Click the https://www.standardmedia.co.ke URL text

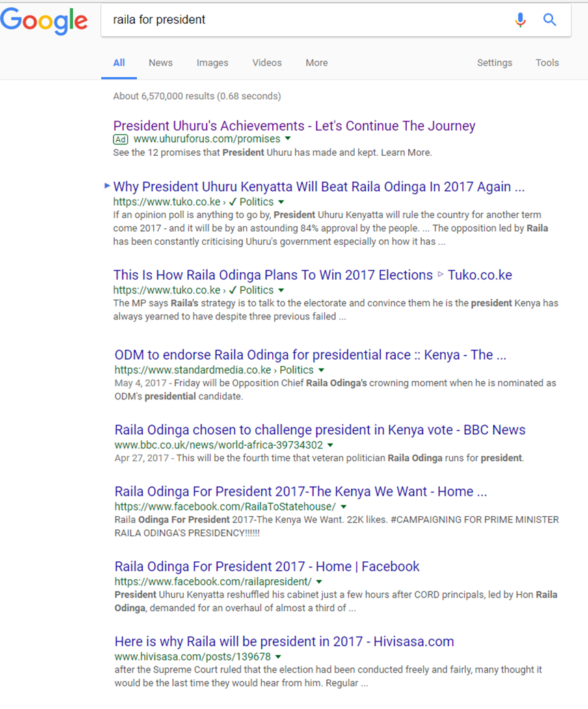(x=193, y=370)
